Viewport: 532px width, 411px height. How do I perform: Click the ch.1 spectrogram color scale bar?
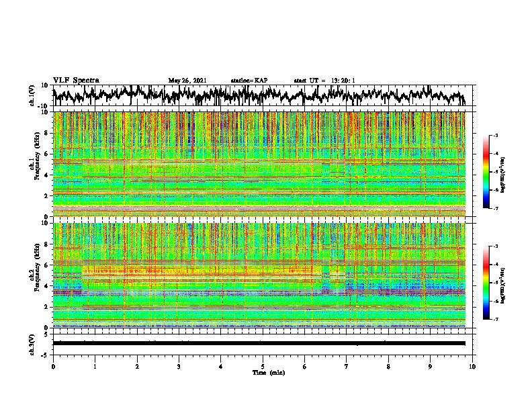tap(486, 172)
